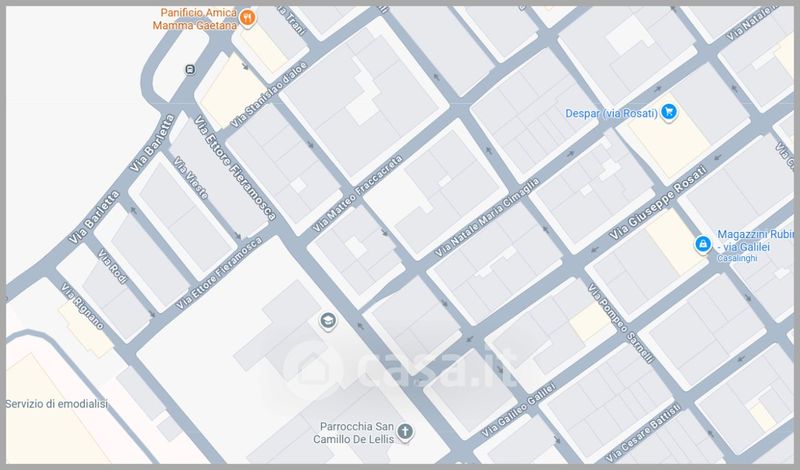The width and height of the screenshot is (800, 470).
Task: Select the Magazzini Rubino shopping bag marker
Action: tap(703, 244)
